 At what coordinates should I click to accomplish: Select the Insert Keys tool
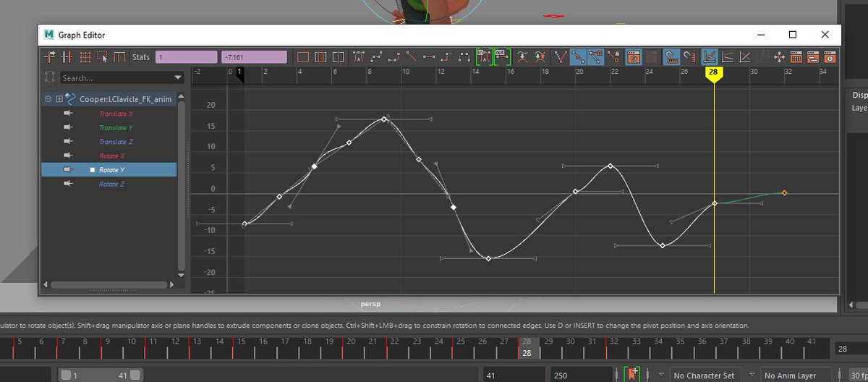point(67,56)
